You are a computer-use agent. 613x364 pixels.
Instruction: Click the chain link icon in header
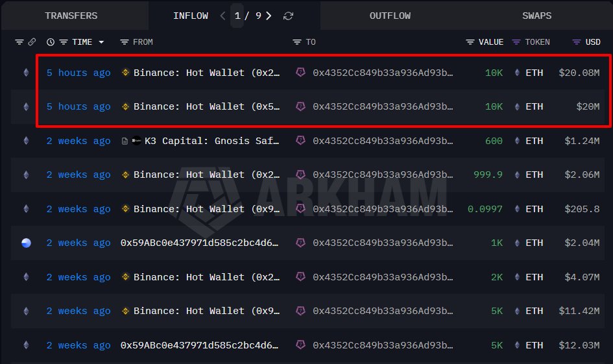pos(32,42)
